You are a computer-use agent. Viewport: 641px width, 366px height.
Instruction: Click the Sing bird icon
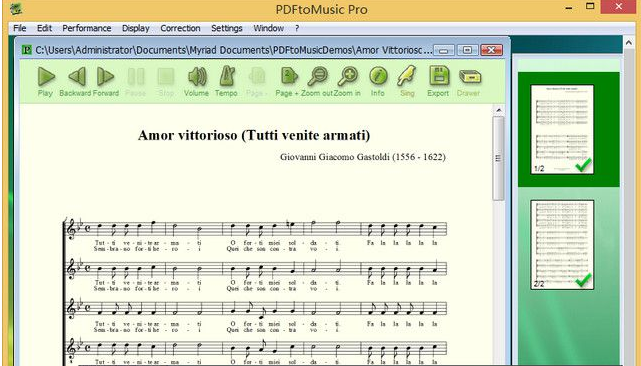(407, 76)
